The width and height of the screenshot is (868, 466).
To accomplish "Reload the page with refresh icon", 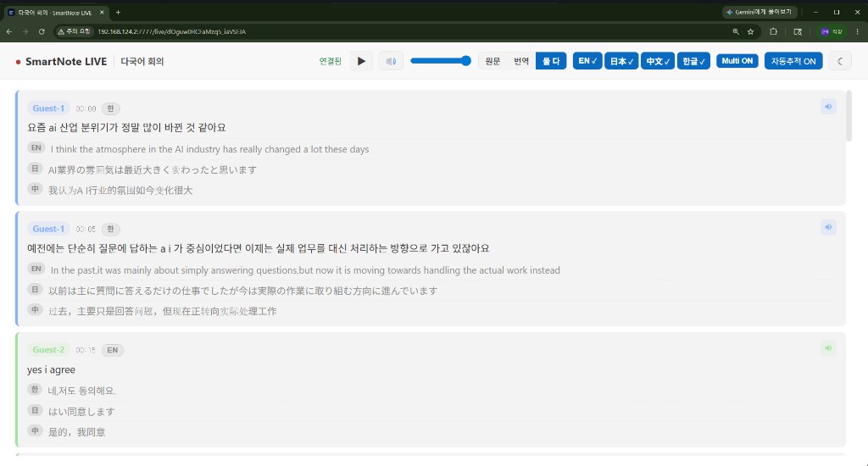I will click(x=42, y=31).
